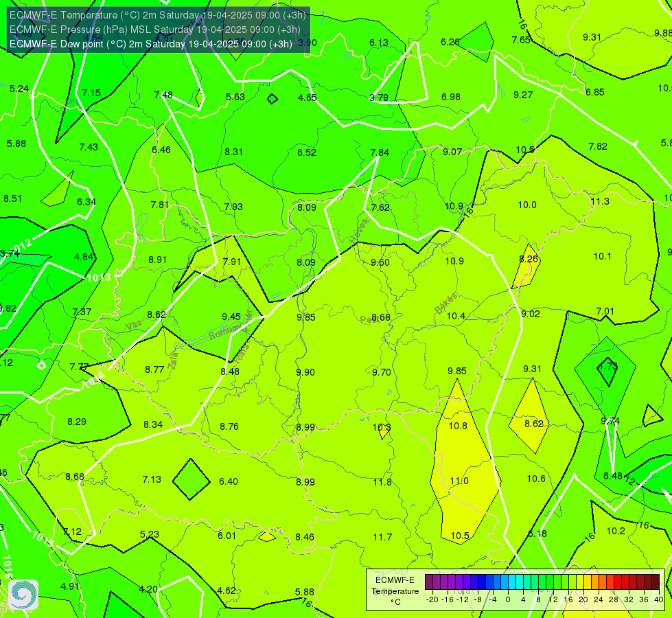Viewport: 672px width, 618px height.
Task: Click the dew point value 8.31
Action: click(x=233, y=151)
